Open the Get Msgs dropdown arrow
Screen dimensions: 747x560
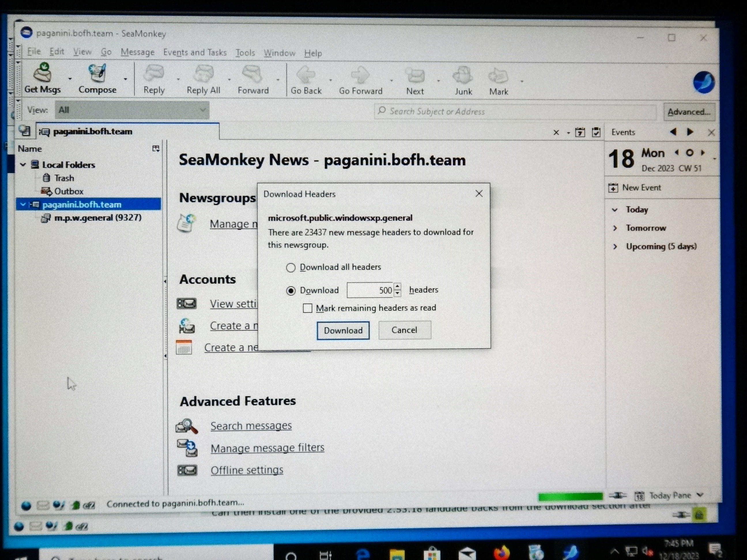click(x=70, y=79)
